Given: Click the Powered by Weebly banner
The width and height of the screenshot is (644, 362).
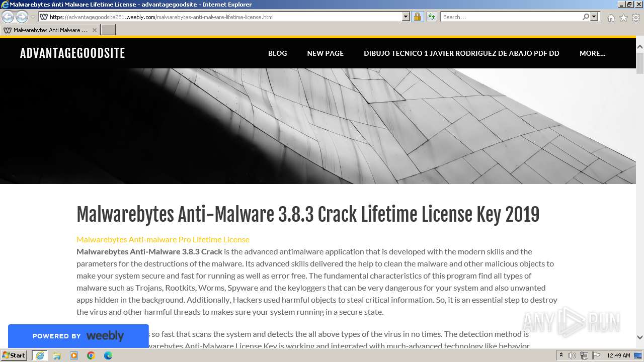Looking at the screenshot, I should (78, 336).
